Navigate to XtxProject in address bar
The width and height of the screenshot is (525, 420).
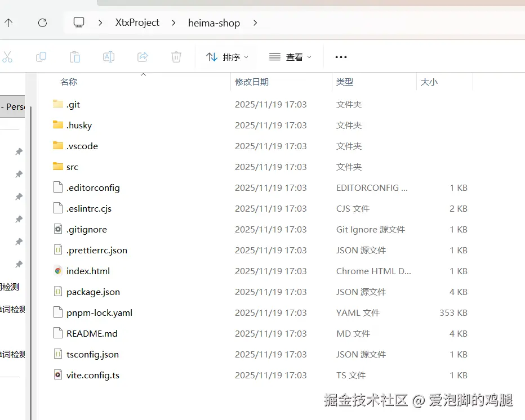pyautogui.click(x=137, y=23)
